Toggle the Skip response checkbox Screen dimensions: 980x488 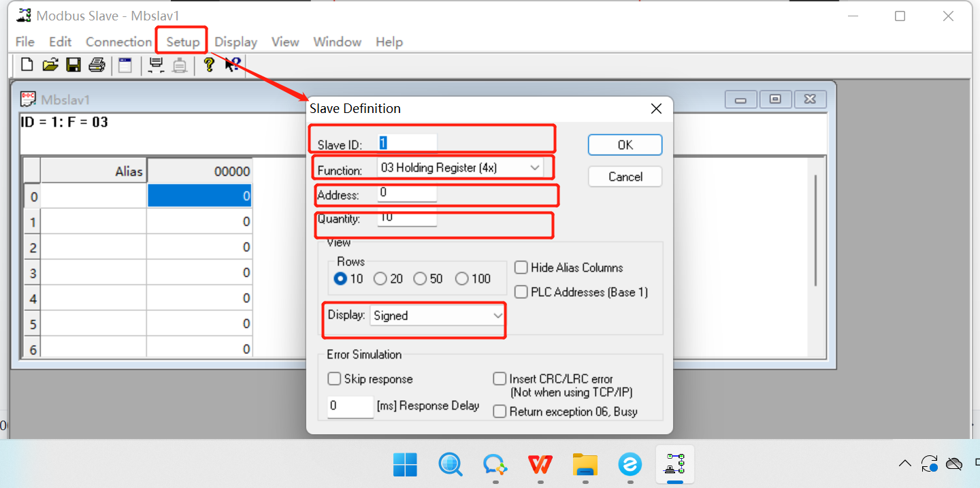pos(334,379)
